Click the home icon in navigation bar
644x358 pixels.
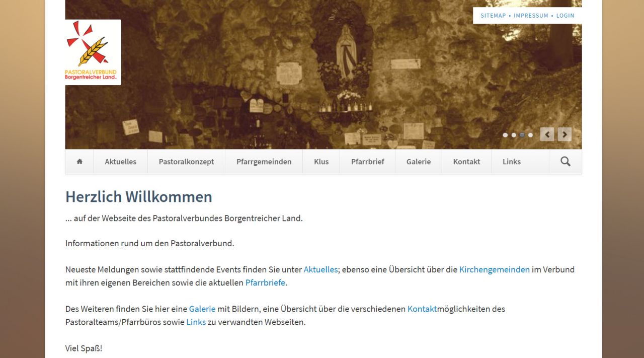(79, 162)
